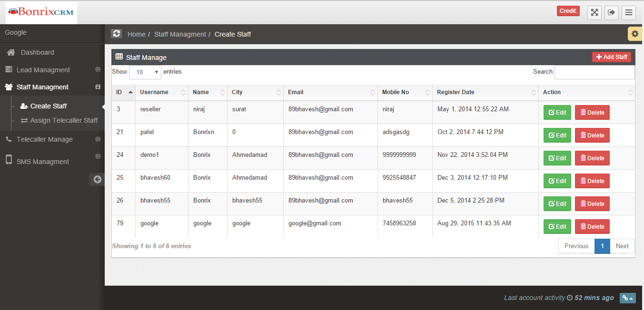This screenshot has width=644, height=310.
Task: Edit the bhavesh55 staff row
Action: [557, 204]
